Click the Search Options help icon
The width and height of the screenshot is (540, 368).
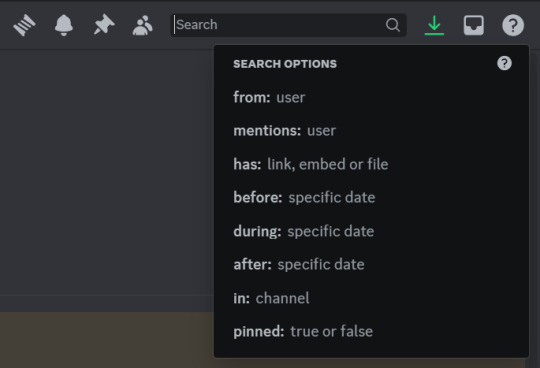point(504,63)
